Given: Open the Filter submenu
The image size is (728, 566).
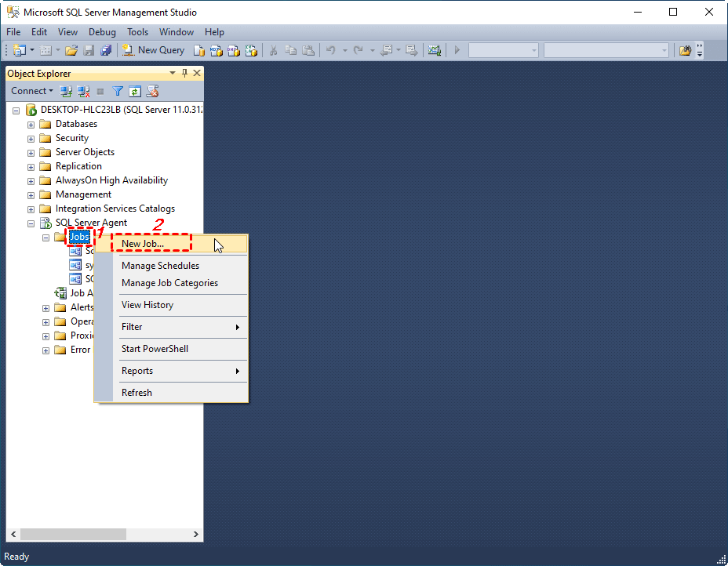Looking at the screenshot, I should pos(171,327).
